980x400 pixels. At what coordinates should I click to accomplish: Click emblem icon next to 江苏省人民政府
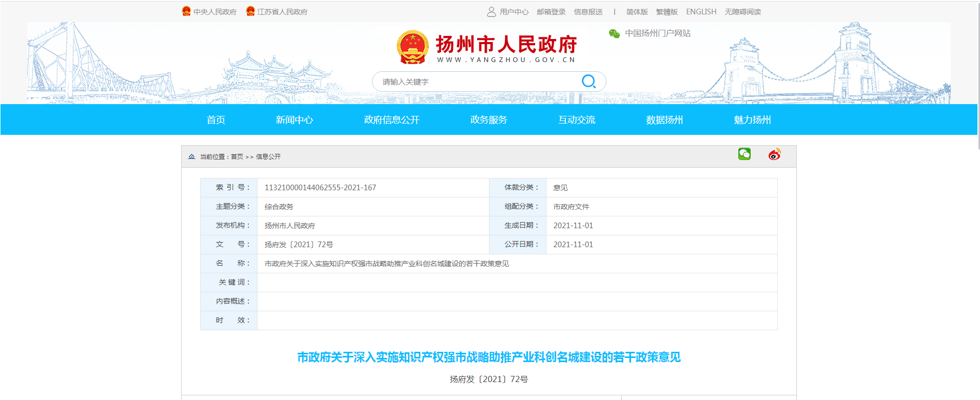click(x=250, y=11)
